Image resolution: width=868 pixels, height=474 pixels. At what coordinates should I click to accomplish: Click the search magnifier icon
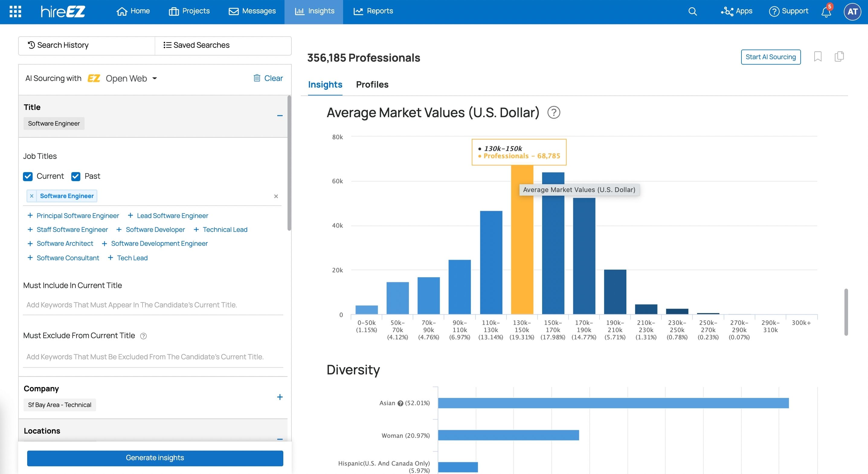tap(692, 11)
